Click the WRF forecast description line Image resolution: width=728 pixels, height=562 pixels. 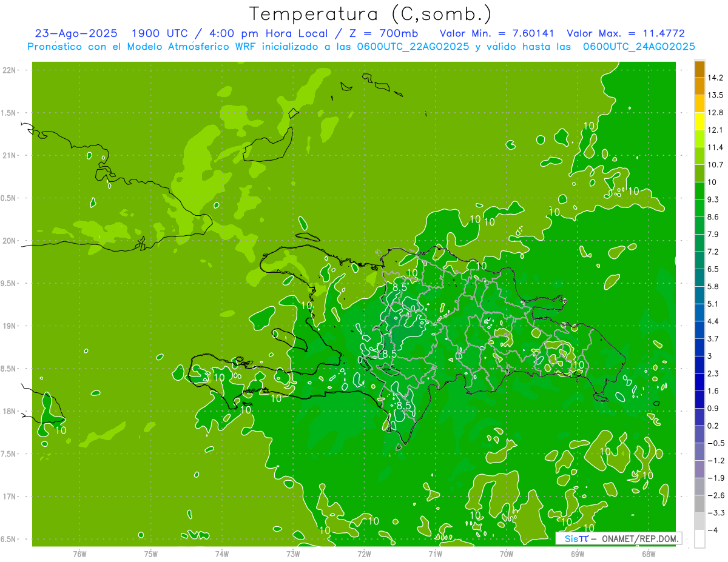[361, 47]
